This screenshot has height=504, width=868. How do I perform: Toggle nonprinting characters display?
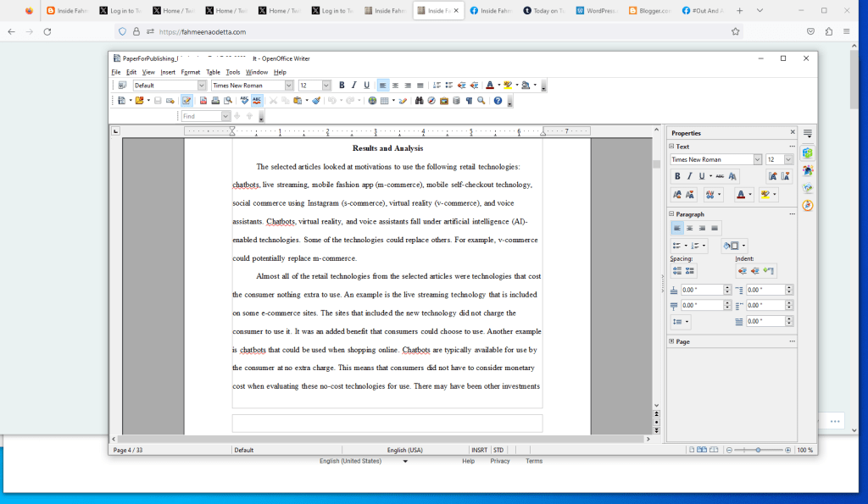(467, 100)
